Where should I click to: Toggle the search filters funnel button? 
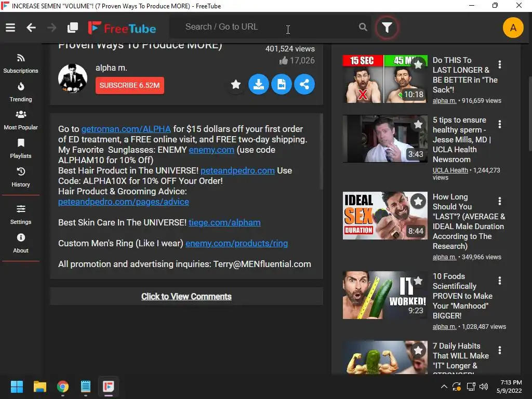[387, 27]
